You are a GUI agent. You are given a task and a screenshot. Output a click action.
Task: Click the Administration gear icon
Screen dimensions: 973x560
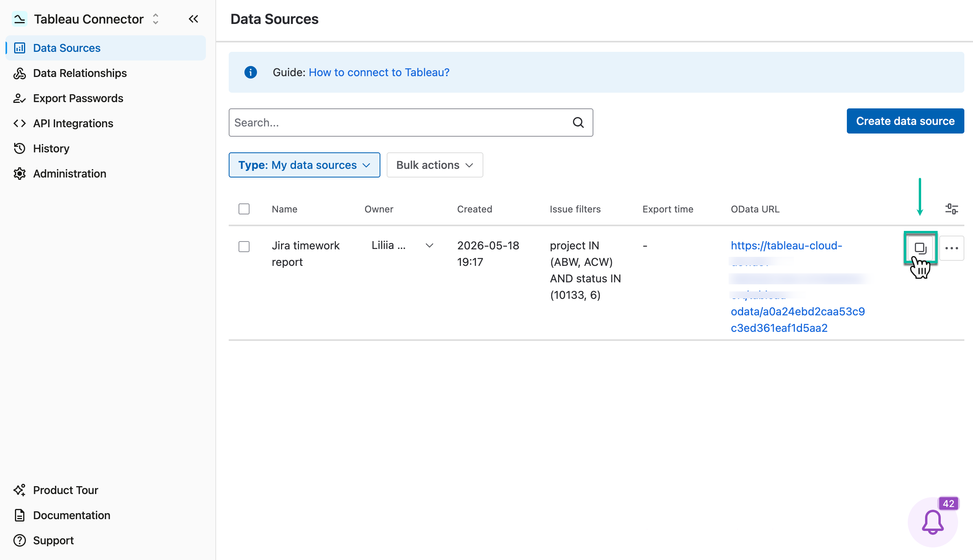(x=20, y=174)
